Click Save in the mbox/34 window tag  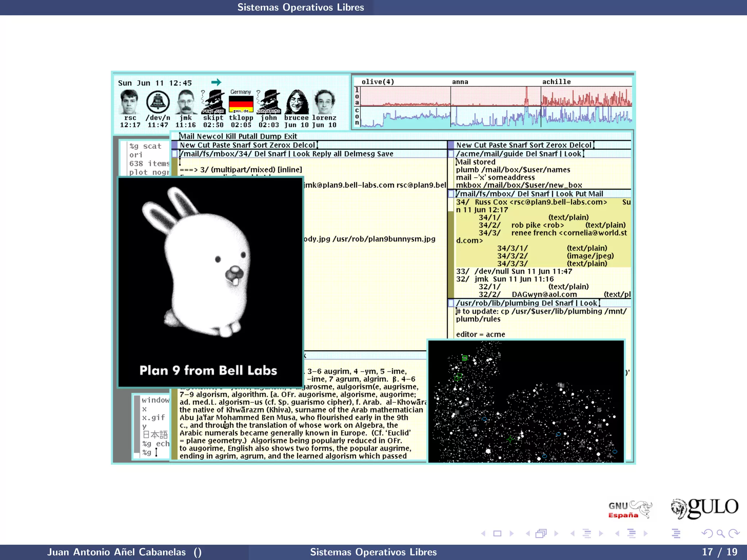385,154
